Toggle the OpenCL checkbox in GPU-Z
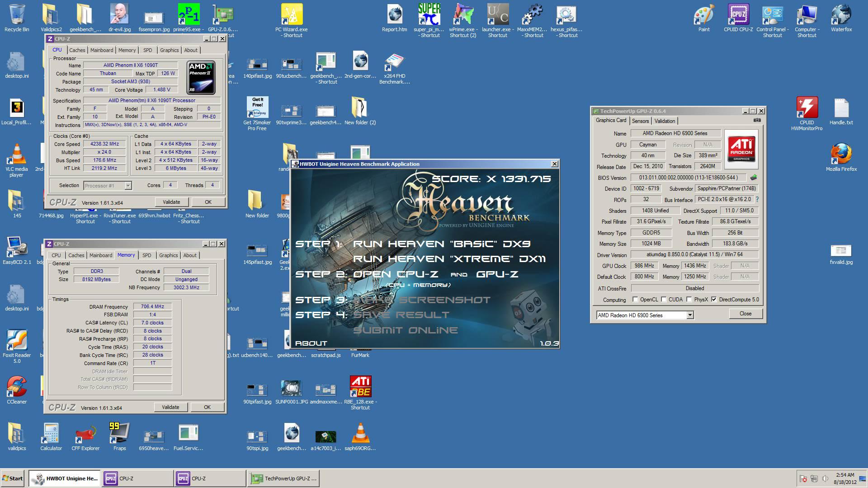Image resolution: width=868 pixels, height=488 pixels. (635, 299)
